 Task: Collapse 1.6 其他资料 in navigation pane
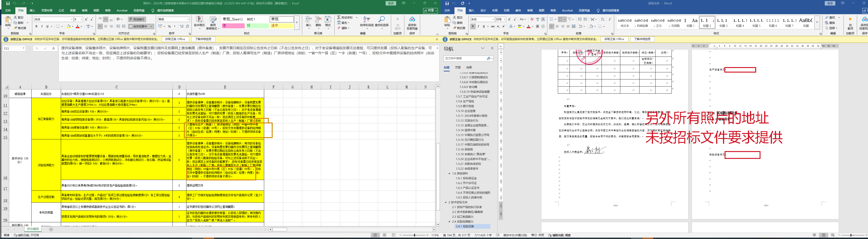point(449,173)
